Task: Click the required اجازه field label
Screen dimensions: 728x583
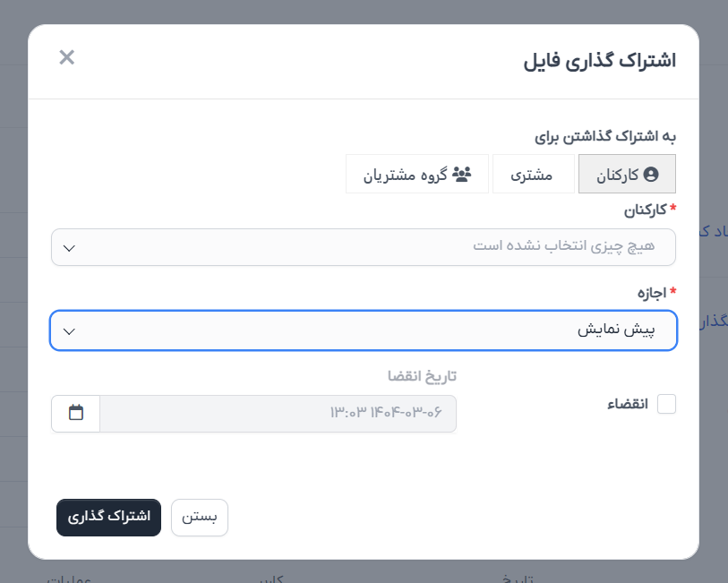Action: click(x=654, y=291)
